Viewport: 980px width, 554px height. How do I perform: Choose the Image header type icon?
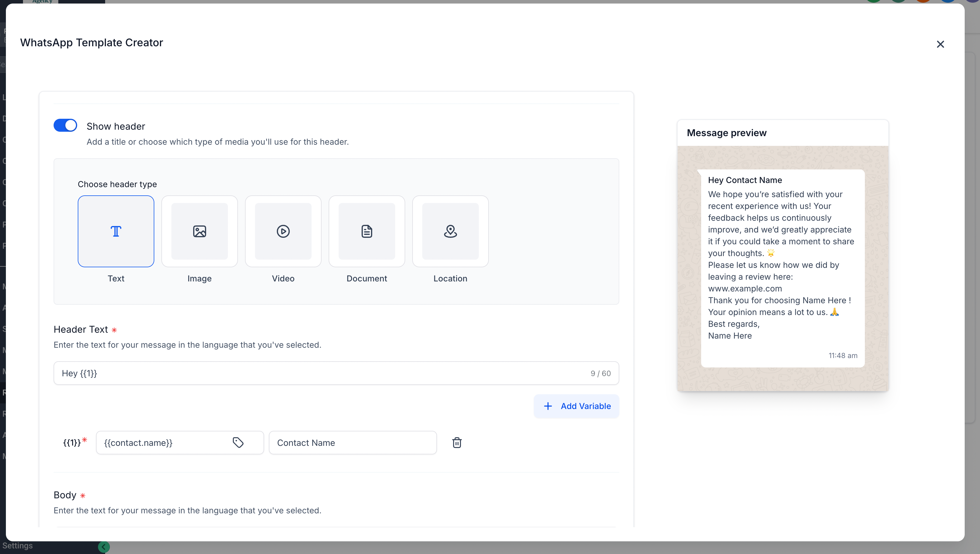pos(199,231)
